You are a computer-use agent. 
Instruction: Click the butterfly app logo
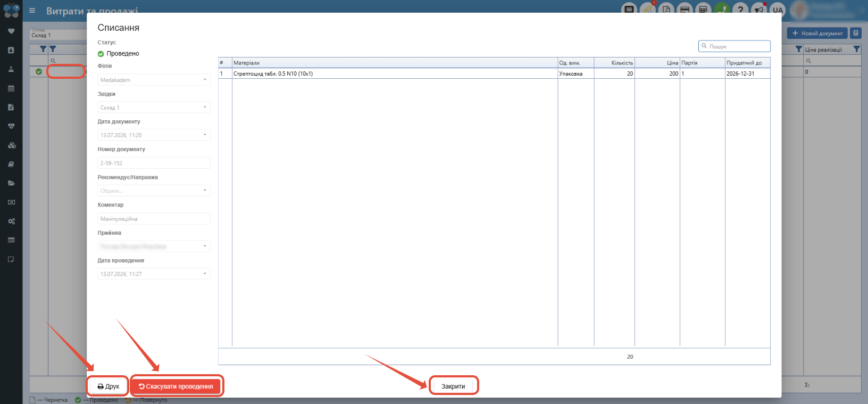click(11, 10)
